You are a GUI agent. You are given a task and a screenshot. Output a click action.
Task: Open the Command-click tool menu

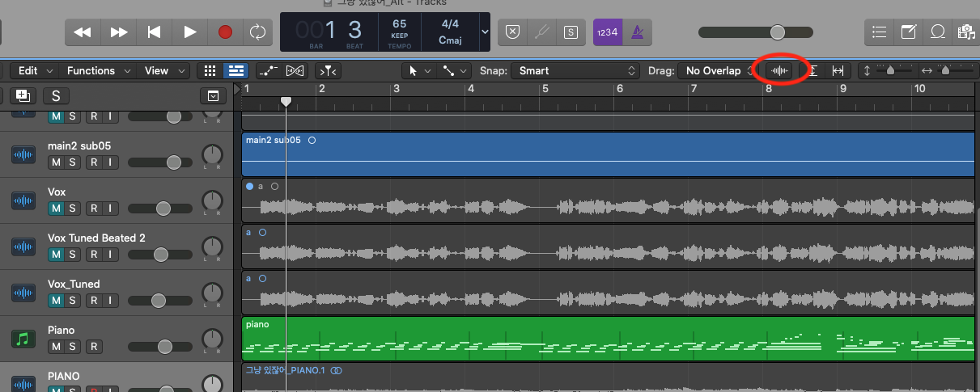(454, 71)
